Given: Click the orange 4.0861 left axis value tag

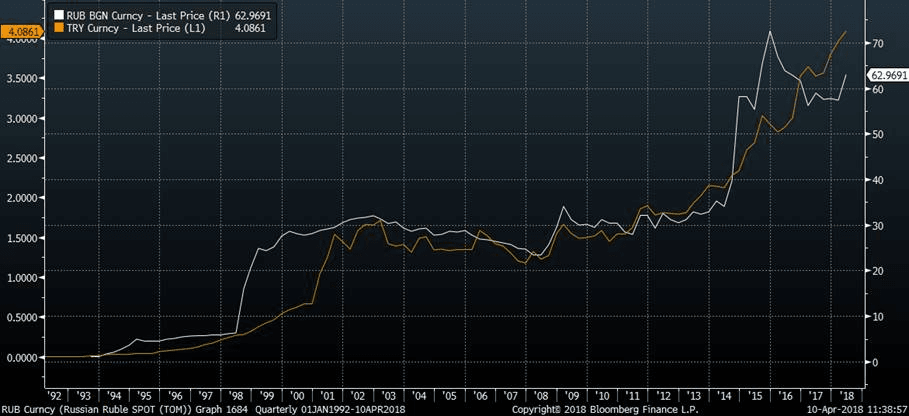Looking at the screenshot, I should point(22,33).
